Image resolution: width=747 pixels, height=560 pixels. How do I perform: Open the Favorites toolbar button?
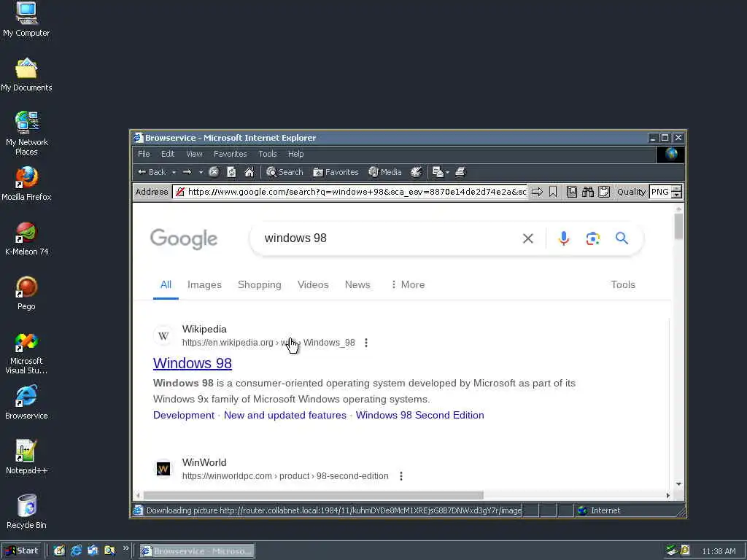pos(336,172)
